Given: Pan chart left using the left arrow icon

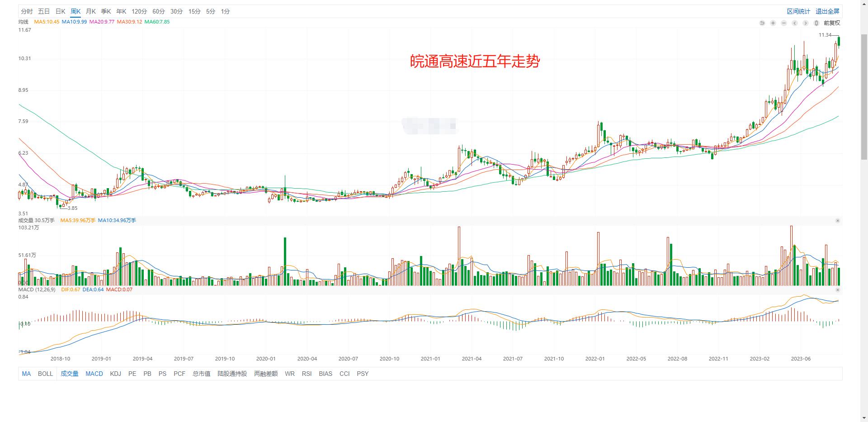Looking at the screenshot, I should pos(794,23).
